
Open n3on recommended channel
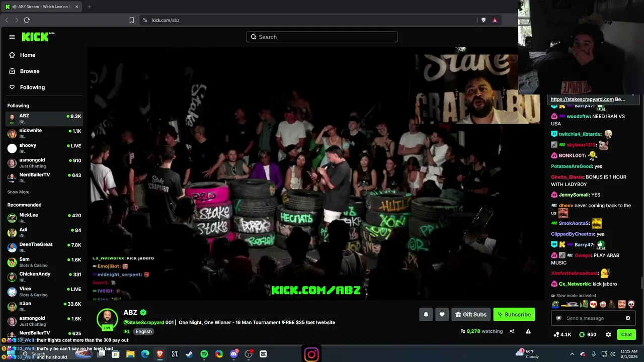click(x=44, y=306)
